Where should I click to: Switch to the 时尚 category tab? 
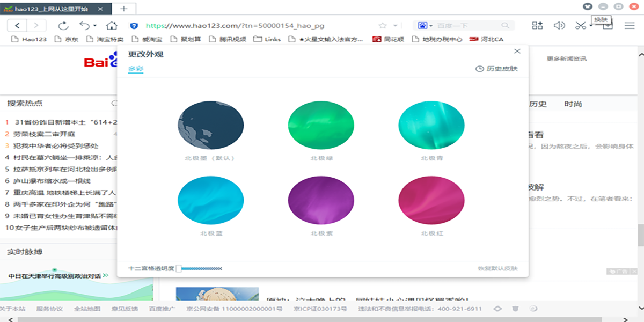pyautogui.click(x=573, y=104)
